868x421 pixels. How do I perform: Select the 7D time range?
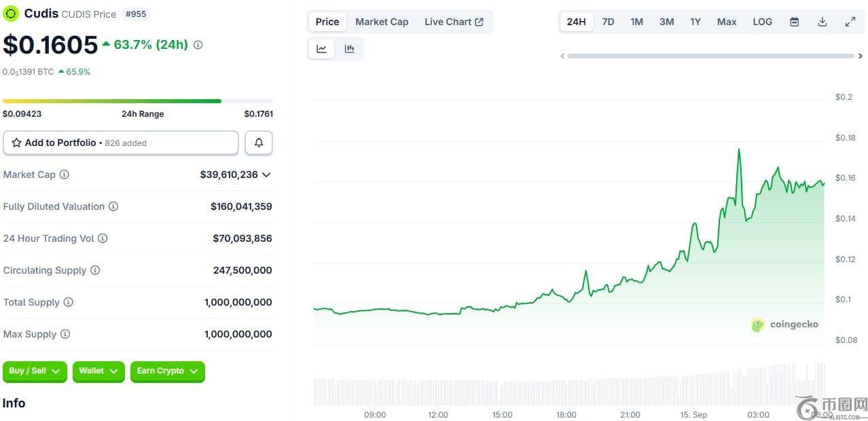pyautogui.click(x=608, y=22)
